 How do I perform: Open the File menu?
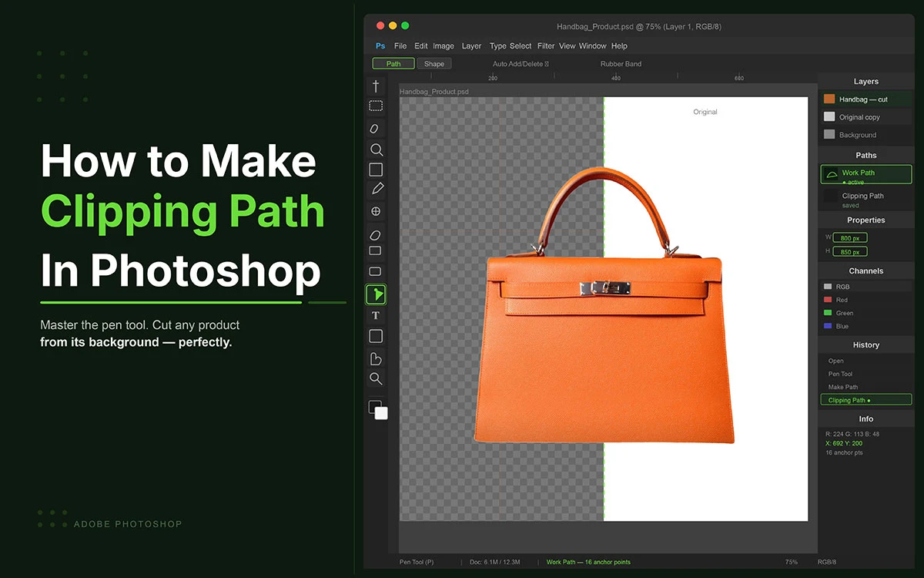point(400,46)
